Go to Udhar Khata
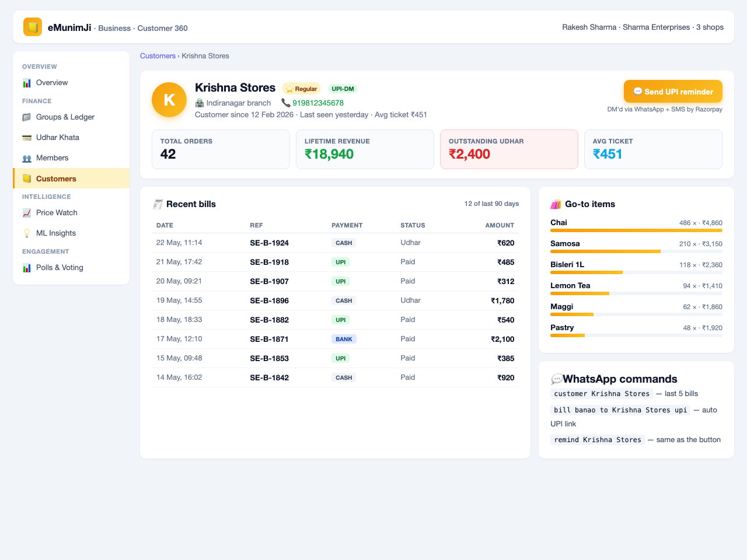Screen dimensions: 747x560 71,138
